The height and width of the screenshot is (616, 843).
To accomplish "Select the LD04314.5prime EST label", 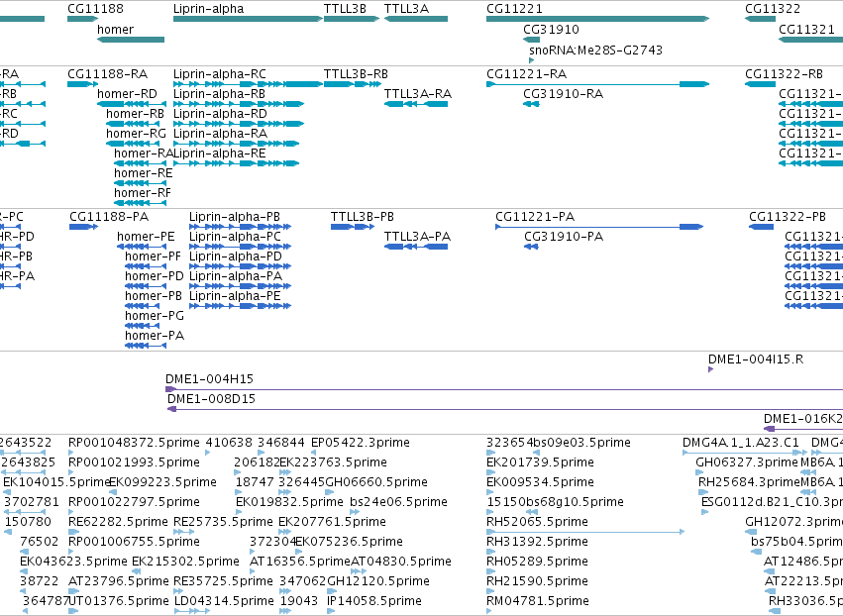I will [x=224, y=601].
